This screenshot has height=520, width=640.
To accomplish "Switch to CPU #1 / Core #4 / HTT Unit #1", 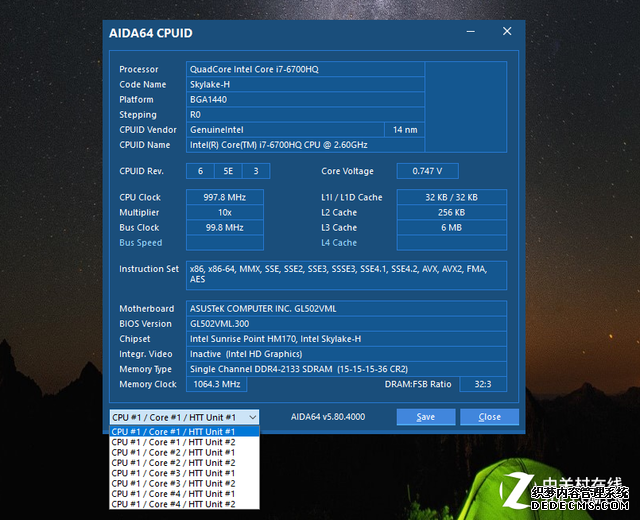I will [184, 493].
